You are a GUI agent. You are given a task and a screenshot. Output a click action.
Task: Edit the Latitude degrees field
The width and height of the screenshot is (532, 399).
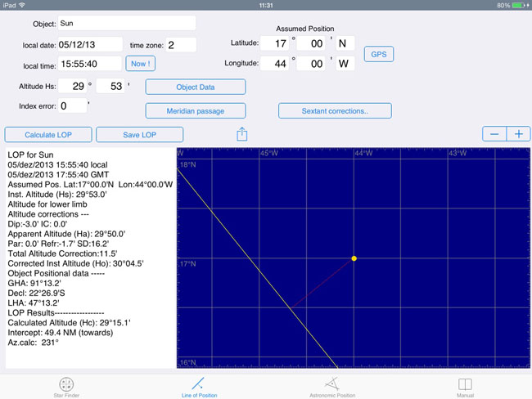274,43
